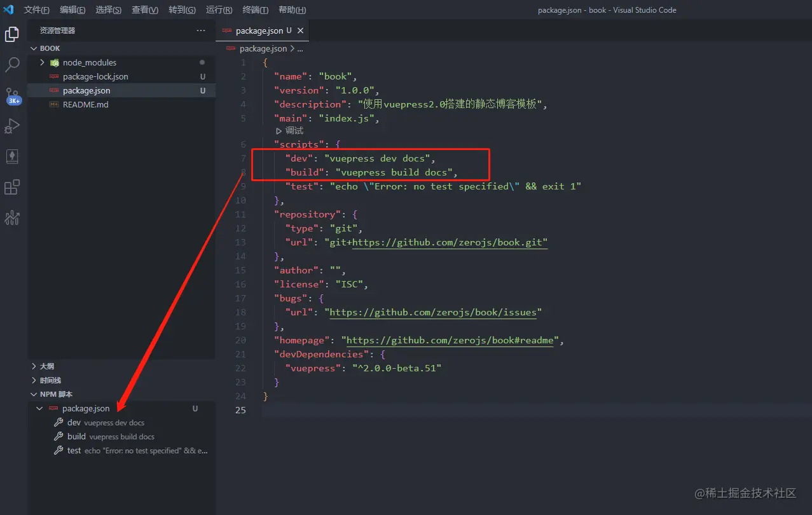Click the chart icon in activity bar
This screenshot has height=515, width=812.
[12, 218]
